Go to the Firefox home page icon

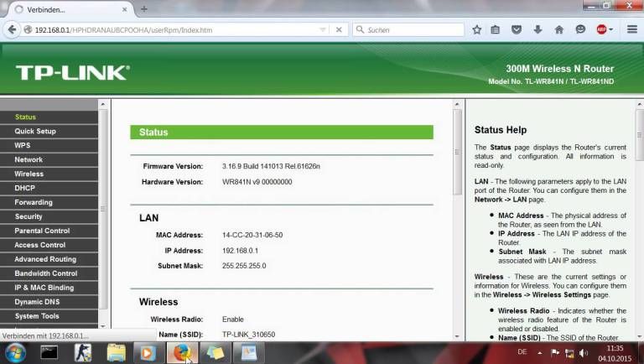pos(559,29)
